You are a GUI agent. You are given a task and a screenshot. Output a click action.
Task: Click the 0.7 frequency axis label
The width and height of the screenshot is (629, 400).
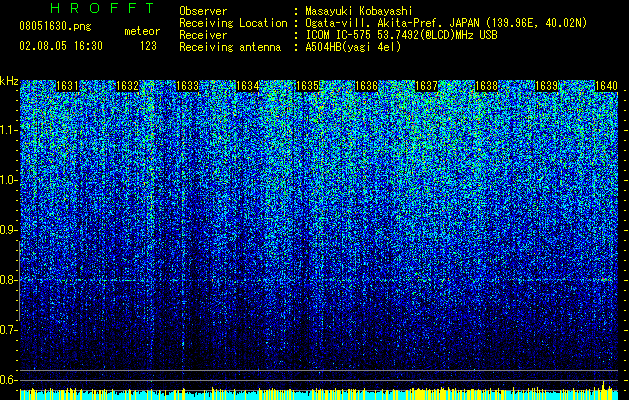pos(8,330)
